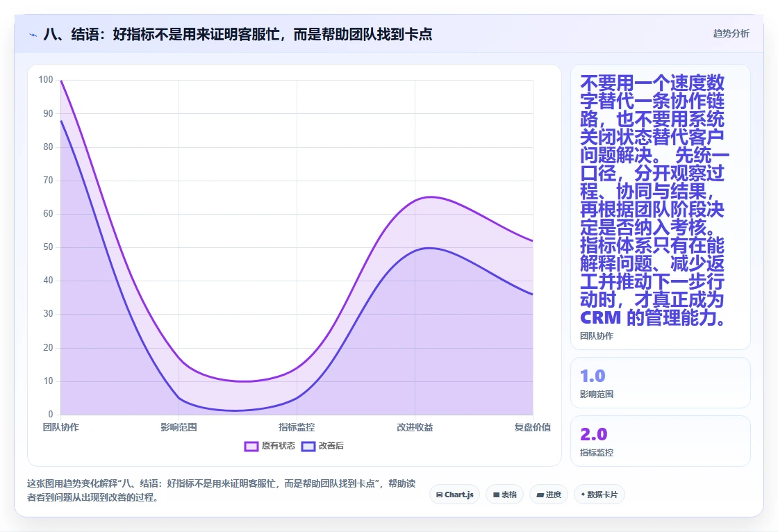Click the 团队协作 x-axis label
The width and height of the screenshot is (778, 532).
click(60, 427)
